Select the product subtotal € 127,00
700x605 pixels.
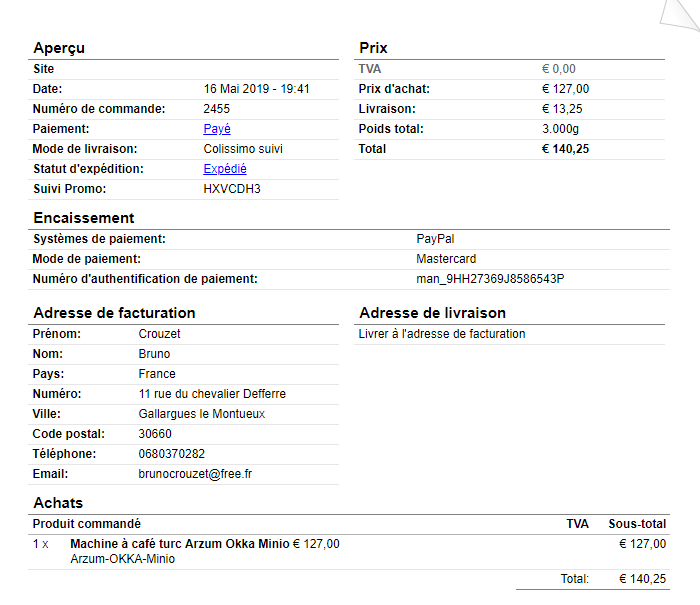642,544
